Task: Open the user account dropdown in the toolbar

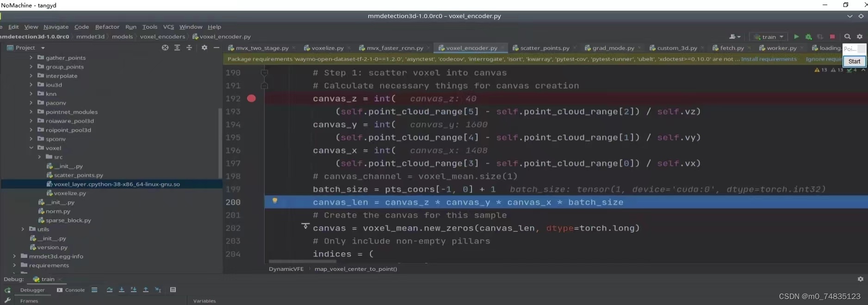Action: [x=735, y=37]
